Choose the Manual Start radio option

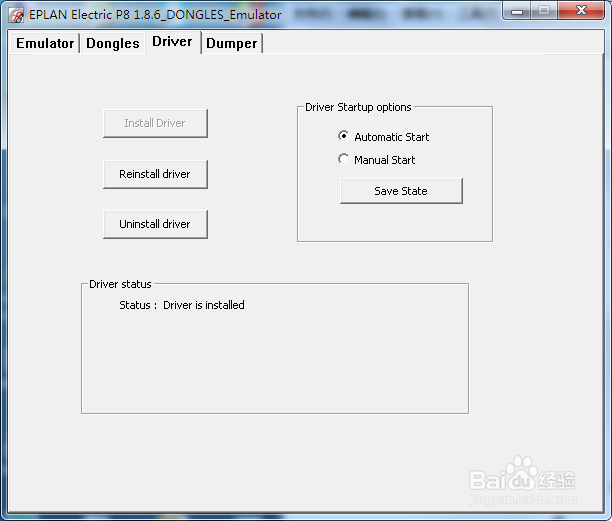pos(376,160)
